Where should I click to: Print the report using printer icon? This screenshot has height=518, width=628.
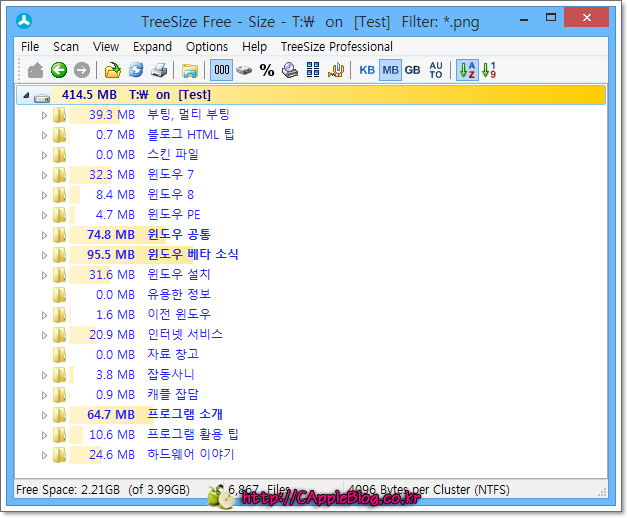tap(159, 71)
